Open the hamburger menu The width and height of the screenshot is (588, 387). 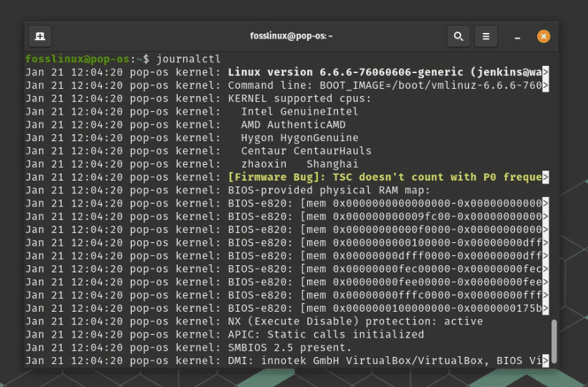(x=486, y=37)
